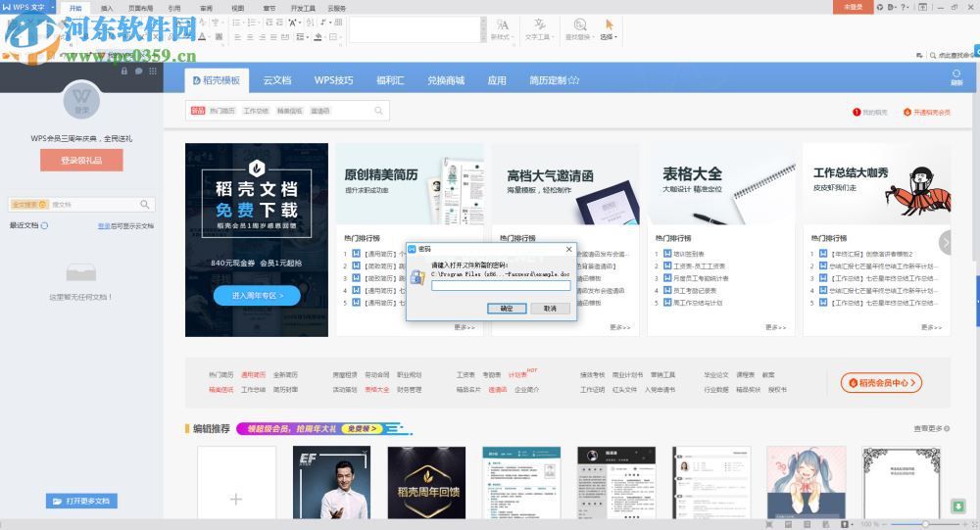Click the 邀请函 search suggestion tag

click(x=320, y=111)
